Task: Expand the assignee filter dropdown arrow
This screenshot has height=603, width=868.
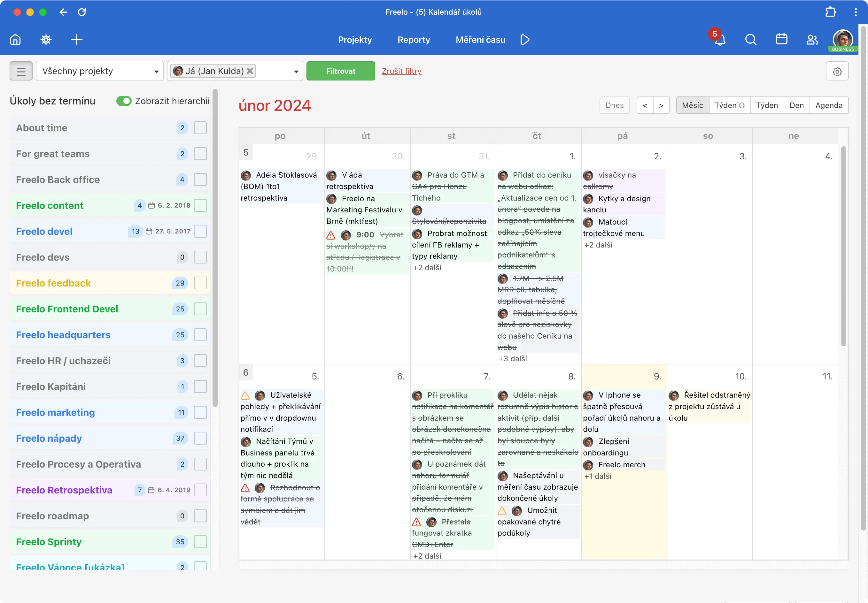Action: point(296,72)
